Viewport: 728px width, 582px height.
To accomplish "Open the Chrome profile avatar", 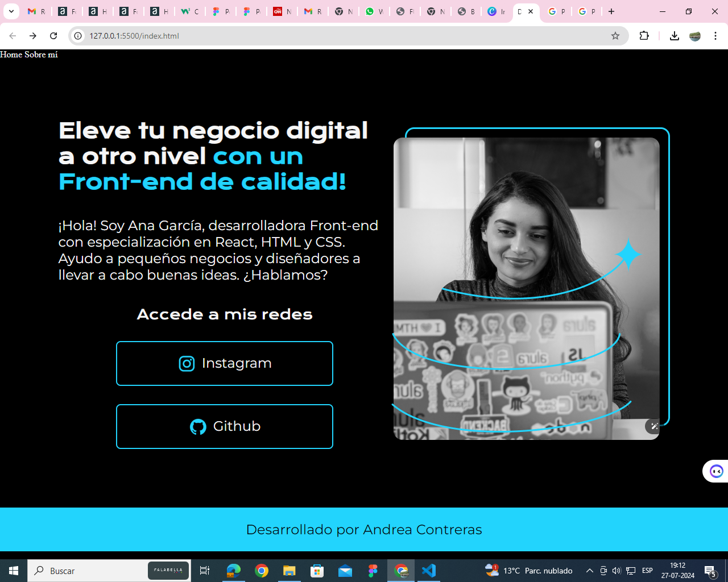I will [695, 36].
